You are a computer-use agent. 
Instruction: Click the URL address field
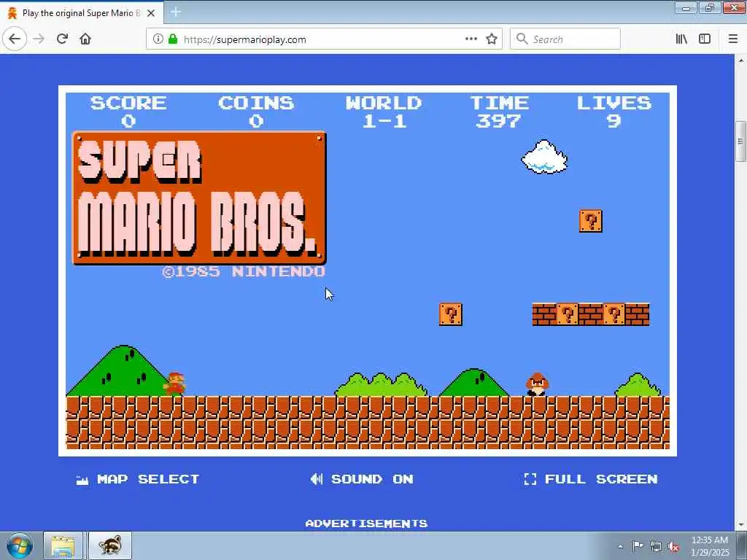click(324, 39)
